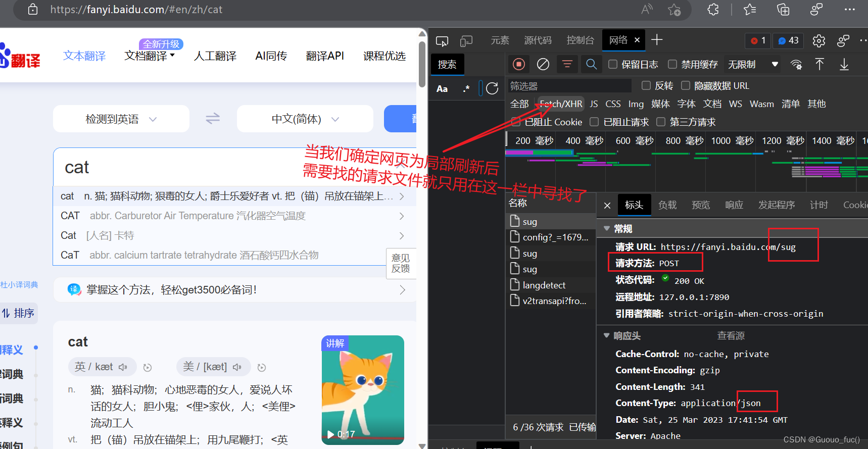Play the cat 讲解 video
Image resolution: width=868 pixels, height=449 pixels.
[x=330, y=434]
